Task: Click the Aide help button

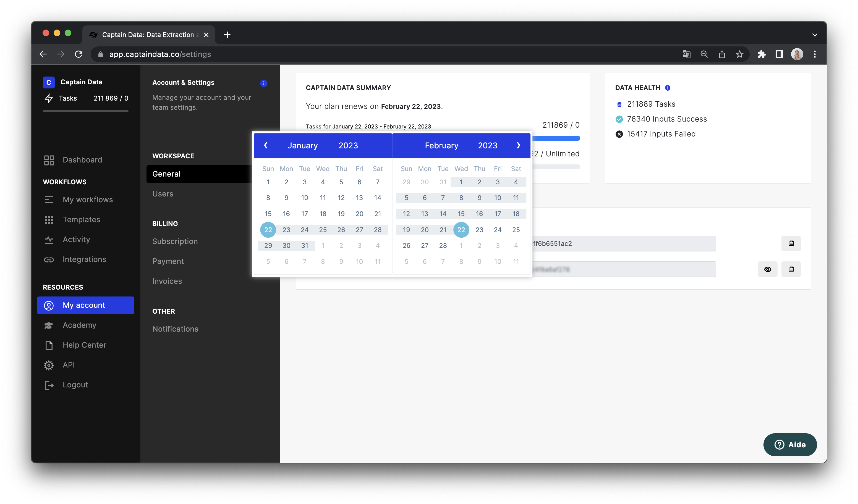Action: tap(790, 444)
